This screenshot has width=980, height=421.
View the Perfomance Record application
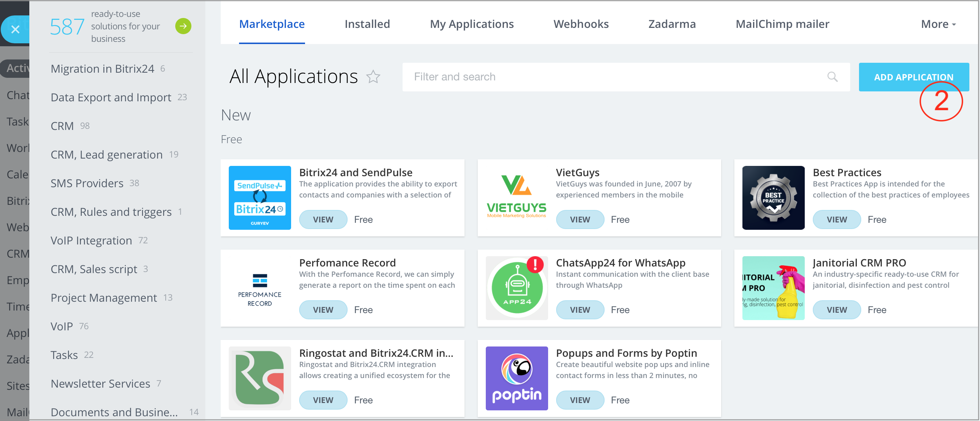[323, 310]
